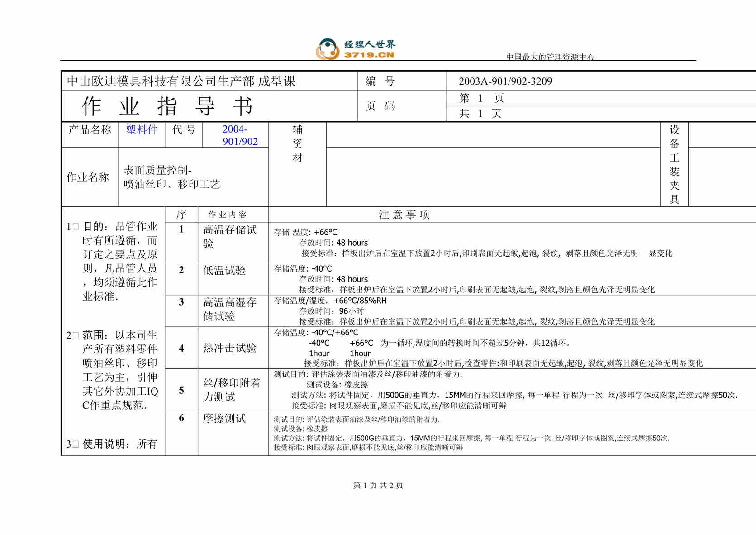The width and height of the screenshot is (756, 535).
Task: Select sequence number 1 cell
Action: (x=181, y=242)
